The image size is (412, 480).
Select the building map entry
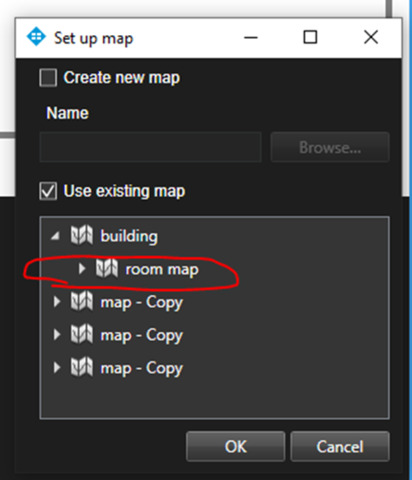tap(129, 236)
